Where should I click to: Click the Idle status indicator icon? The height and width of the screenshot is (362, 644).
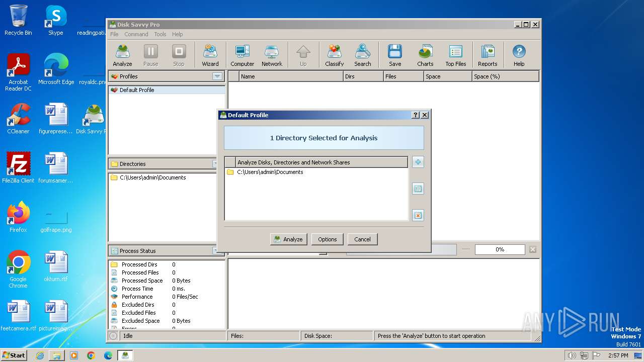tap(114, 336)
